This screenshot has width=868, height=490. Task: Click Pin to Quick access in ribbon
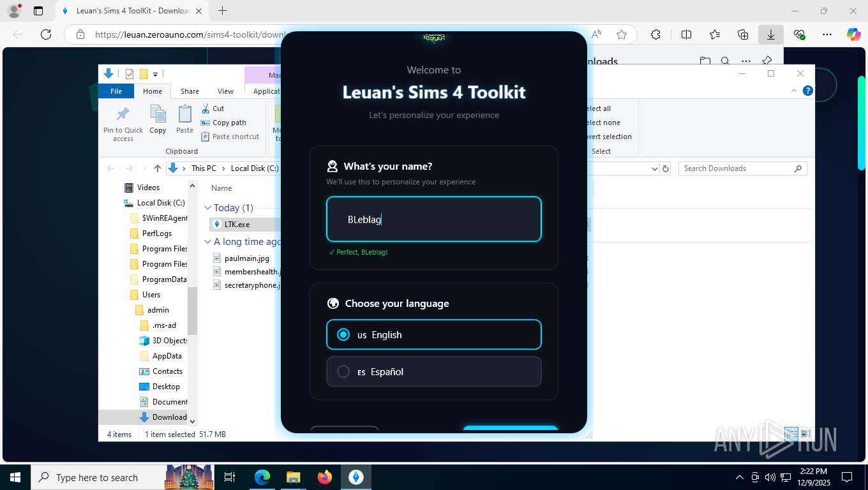click(x=123, y=124)
